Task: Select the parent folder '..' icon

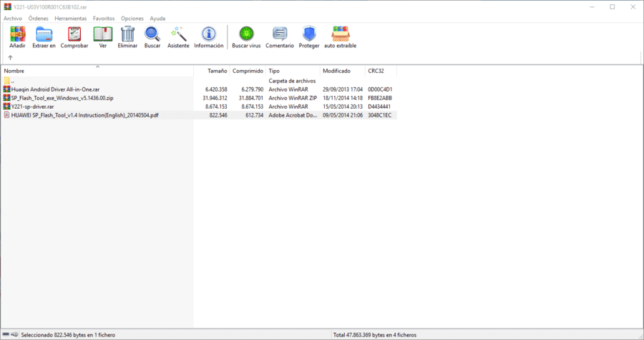Action: click(7, 81)
